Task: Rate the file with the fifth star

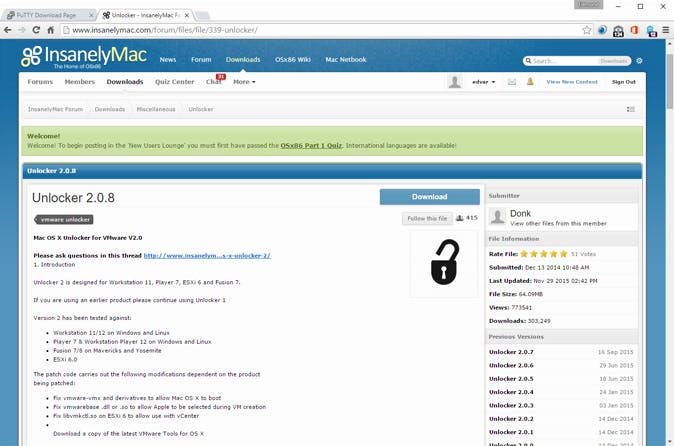Action: tap(564, 254)
